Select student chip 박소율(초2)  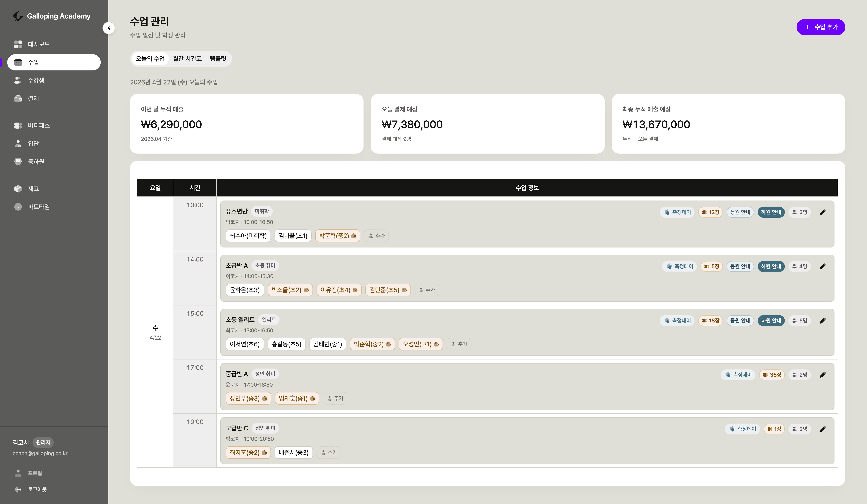[290, 290]
